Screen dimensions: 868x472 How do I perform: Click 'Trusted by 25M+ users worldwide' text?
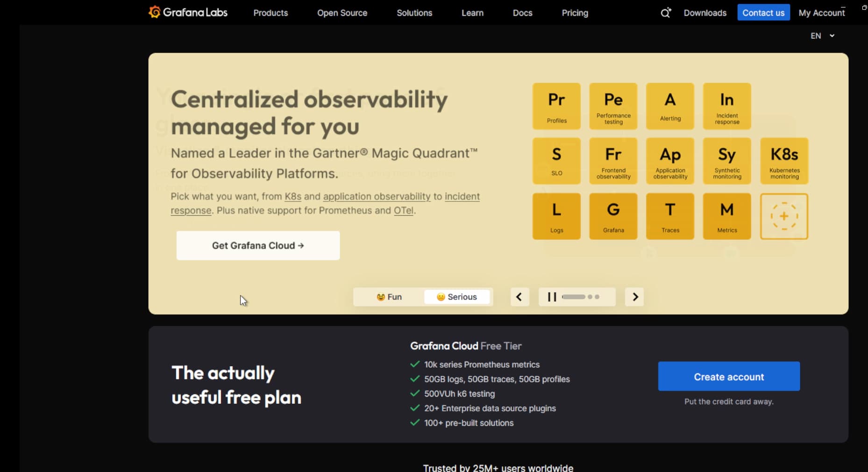coord(498,467)
